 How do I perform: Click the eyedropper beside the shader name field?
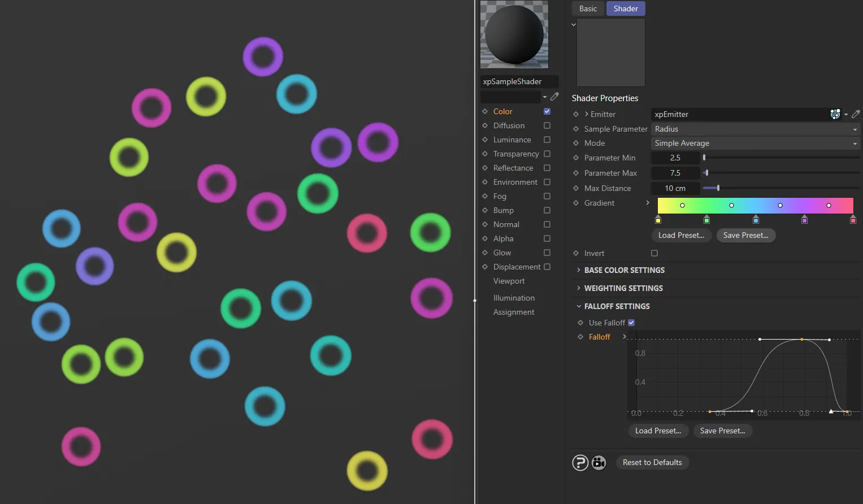coord(554,96)
